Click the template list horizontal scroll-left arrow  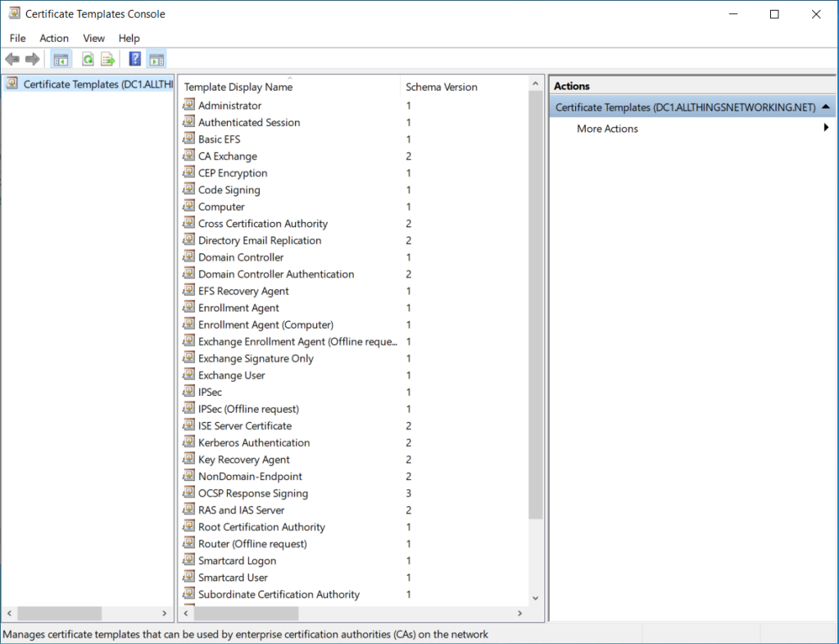click(186, 613)
